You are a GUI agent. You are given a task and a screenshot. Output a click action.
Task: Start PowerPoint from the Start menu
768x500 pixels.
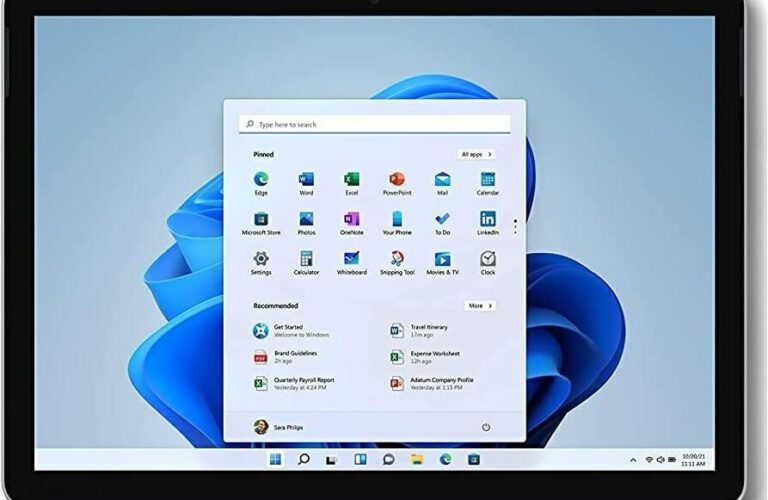(x=397, y=184)
